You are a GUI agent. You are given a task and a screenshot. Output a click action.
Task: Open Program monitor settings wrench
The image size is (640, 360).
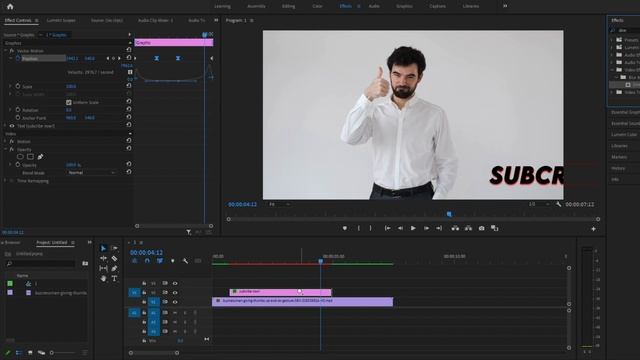click(558, 204)
